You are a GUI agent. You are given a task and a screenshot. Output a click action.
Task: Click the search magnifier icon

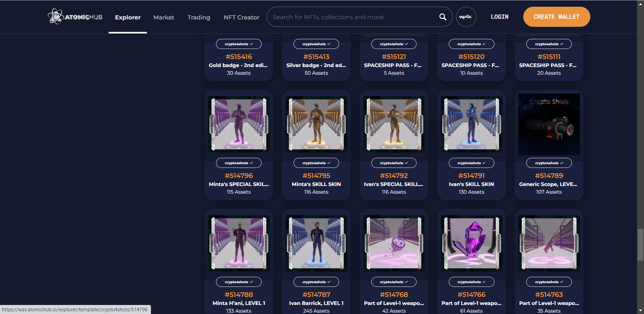[x=443, y=17]
